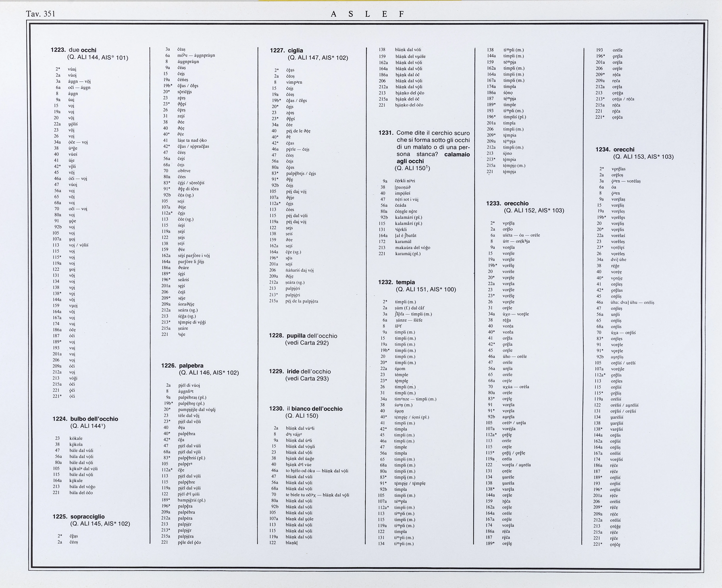Image resolution: width=722 pixels, height=588 pixels.
Task: Select heading '1232. tempia'
Action: [396, 282]
